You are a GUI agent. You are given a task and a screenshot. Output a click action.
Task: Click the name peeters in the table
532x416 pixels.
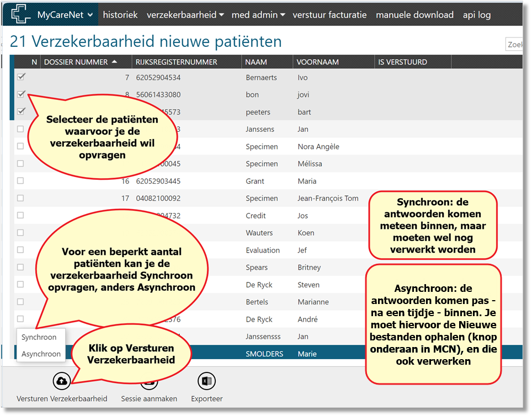(258, 113)
